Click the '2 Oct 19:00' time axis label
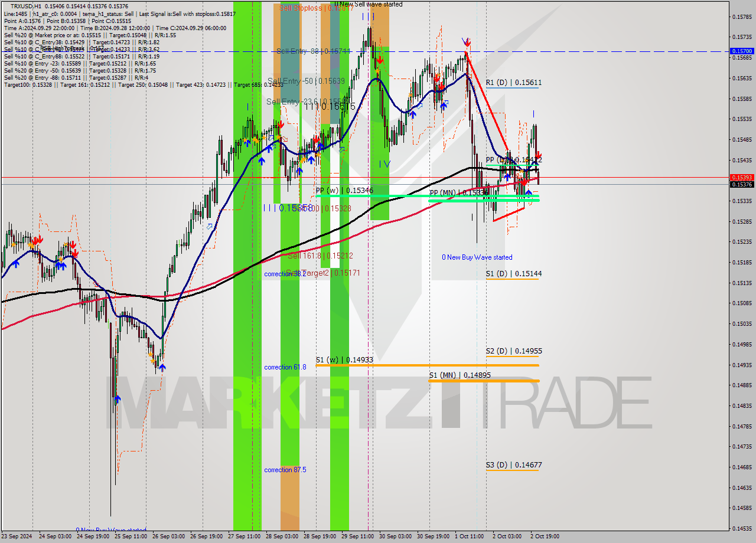756x543 pixels. coord(545,537)
